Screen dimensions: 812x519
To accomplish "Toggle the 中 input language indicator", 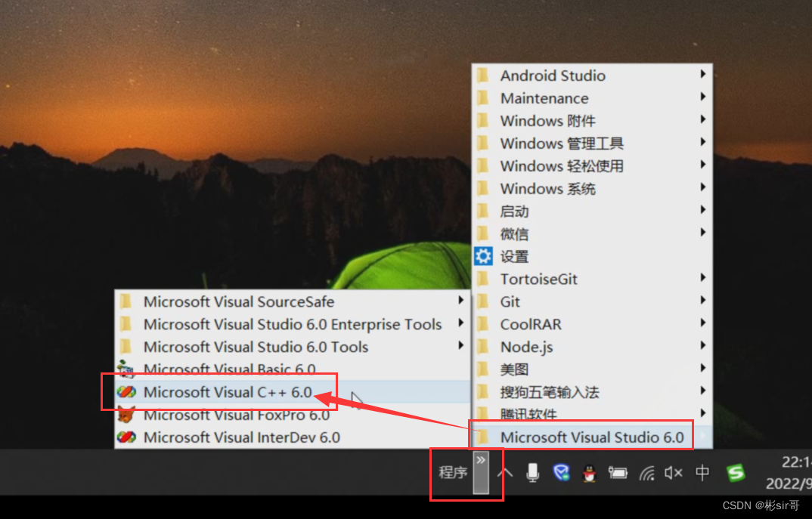I will (702, 472).
